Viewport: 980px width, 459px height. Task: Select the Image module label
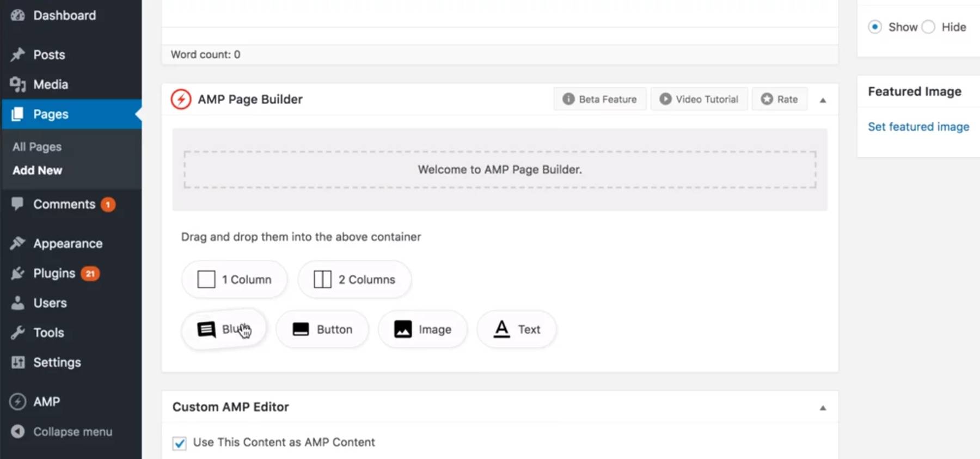435,329
